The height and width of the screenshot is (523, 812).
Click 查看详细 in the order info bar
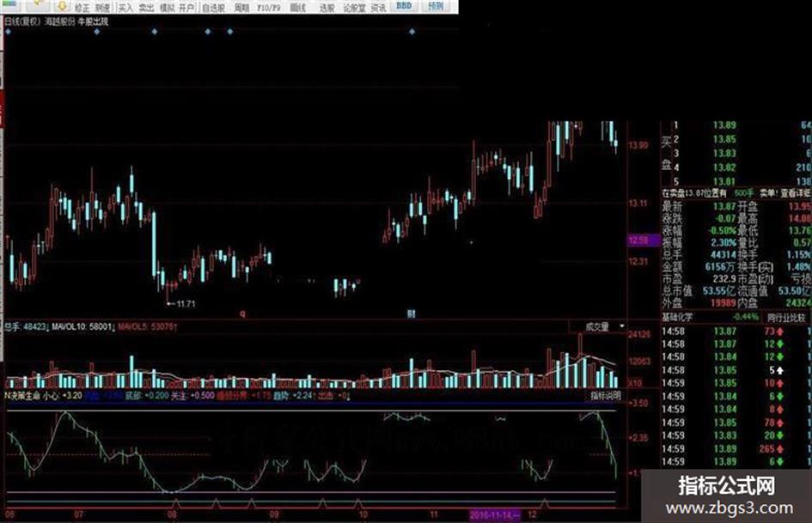[796, 192]
